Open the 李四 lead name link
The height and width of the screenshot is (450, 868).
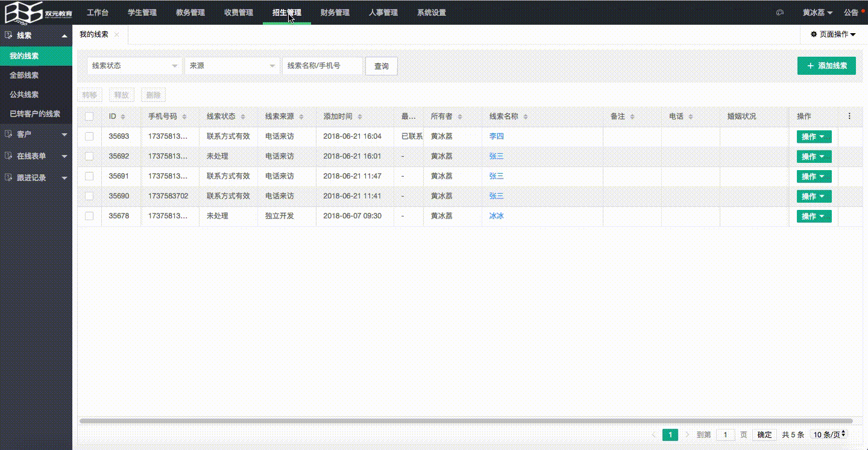click(496, 136)
